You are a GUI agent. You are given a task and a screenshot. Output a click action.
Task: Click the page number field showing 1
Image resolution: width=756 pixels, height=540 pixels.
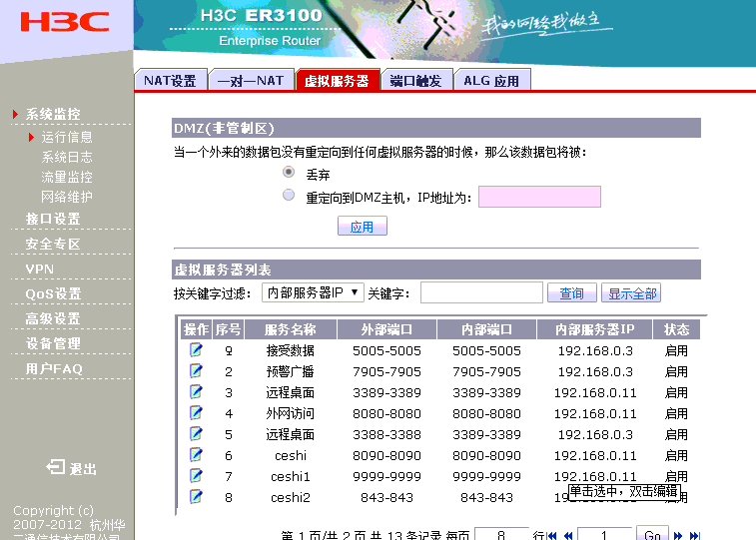[604, 534]
